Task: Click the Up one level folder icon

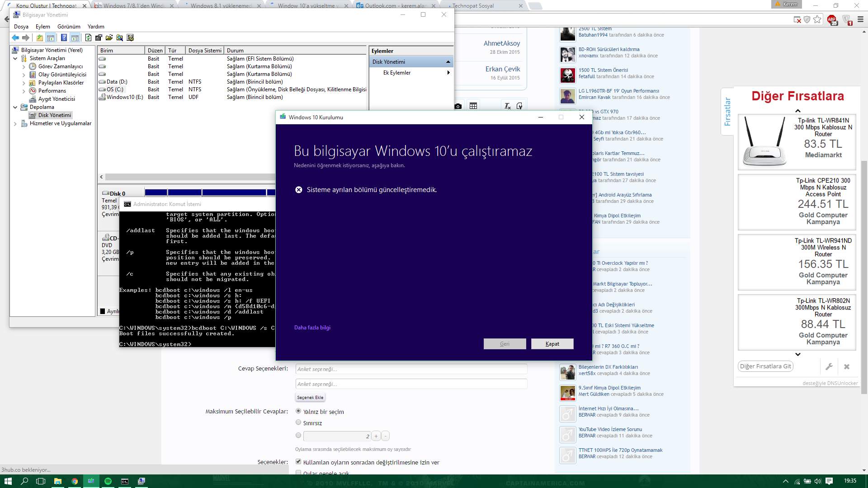Action: pos(40,38)
